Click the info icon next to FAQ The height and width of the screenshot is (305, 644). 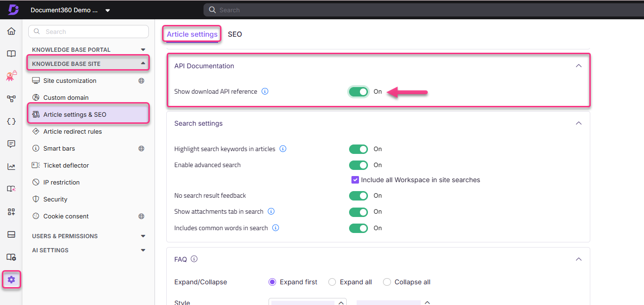pyautogui.click(x=194, y=259)
